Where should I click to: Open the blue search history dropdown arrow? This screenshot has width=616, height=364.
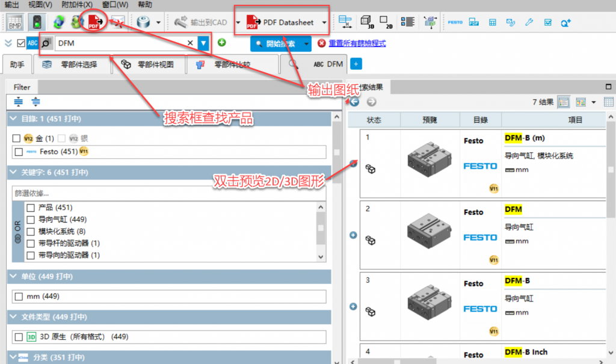pos(203,43)
